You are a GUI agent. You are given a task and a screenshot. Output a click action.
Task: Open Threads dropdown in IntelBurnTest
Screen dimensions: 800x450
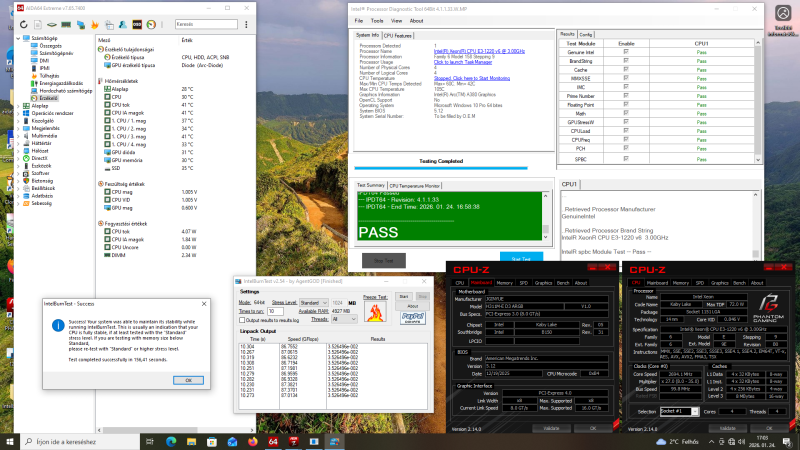click(x=344, y=319)
